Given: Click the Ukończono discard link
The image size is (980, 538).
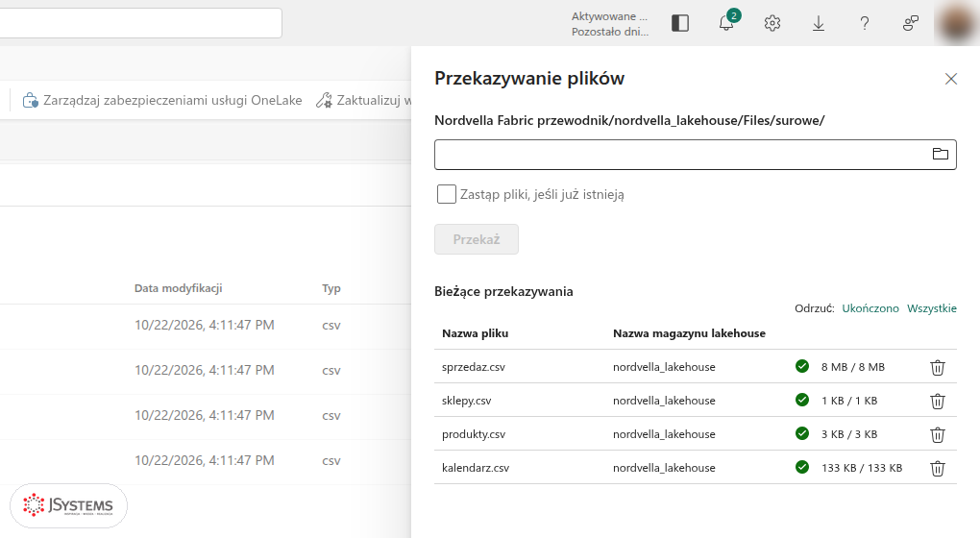Looking at the screenshot, I should (x=870, y=308).
